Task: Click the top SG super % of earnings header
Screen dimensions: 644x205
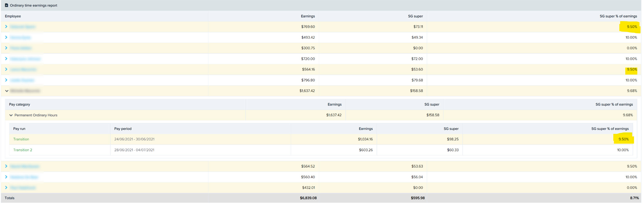Action: coord(618,16)
